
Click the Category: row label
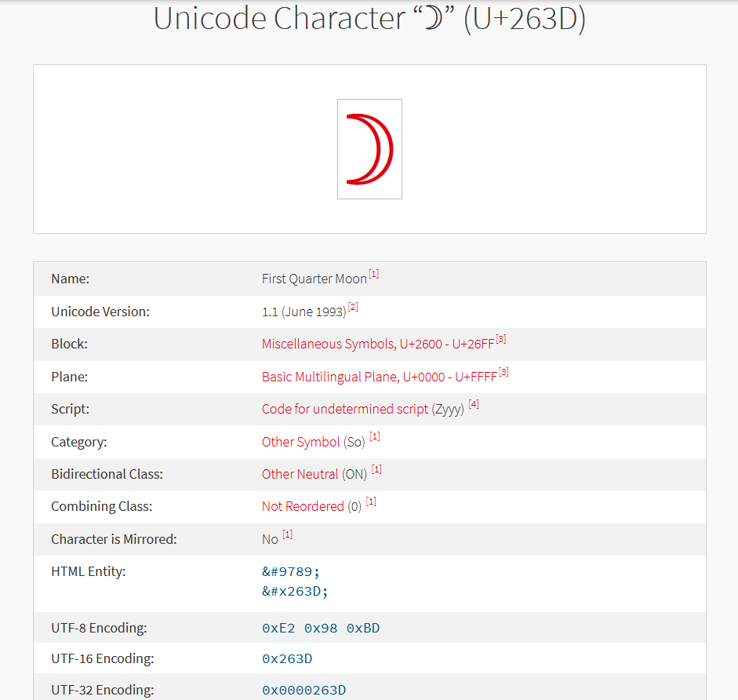pos(79,442)
